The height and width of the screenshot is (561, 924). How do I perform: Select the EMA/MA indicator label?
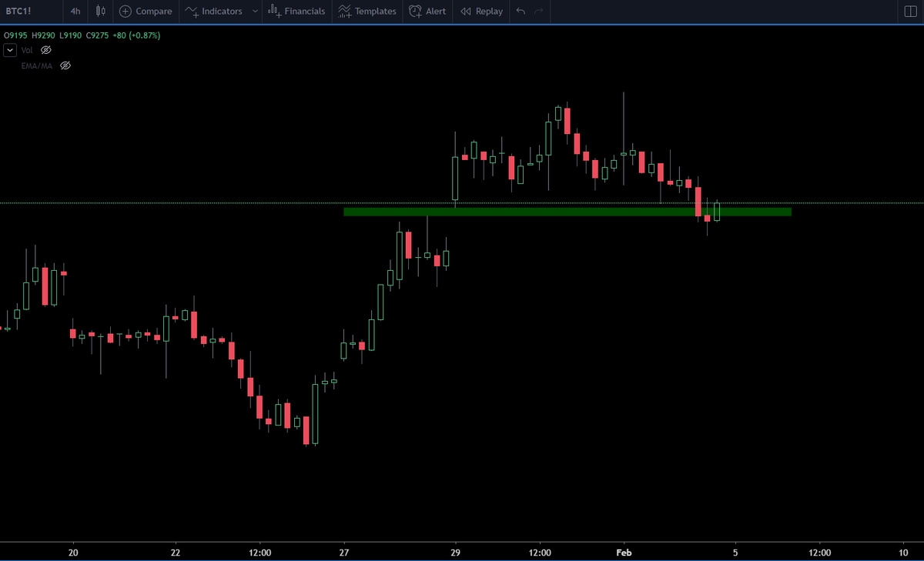click(x=37, y=65)
